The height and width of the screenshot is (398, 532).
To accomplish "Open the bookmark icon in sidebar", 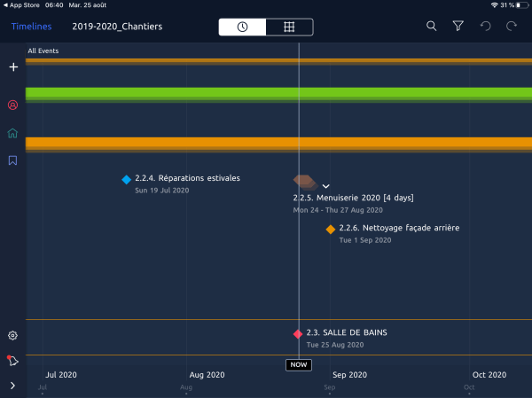I will point(12,160).
